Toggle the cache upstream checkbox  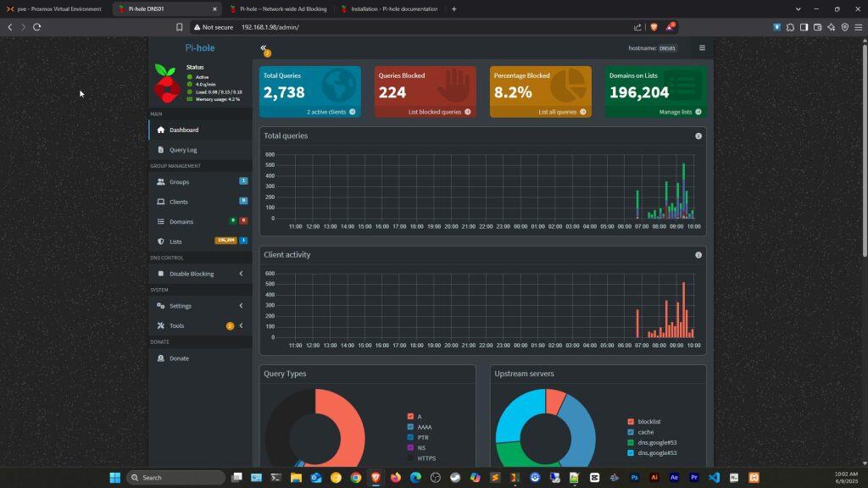[631, 432]
